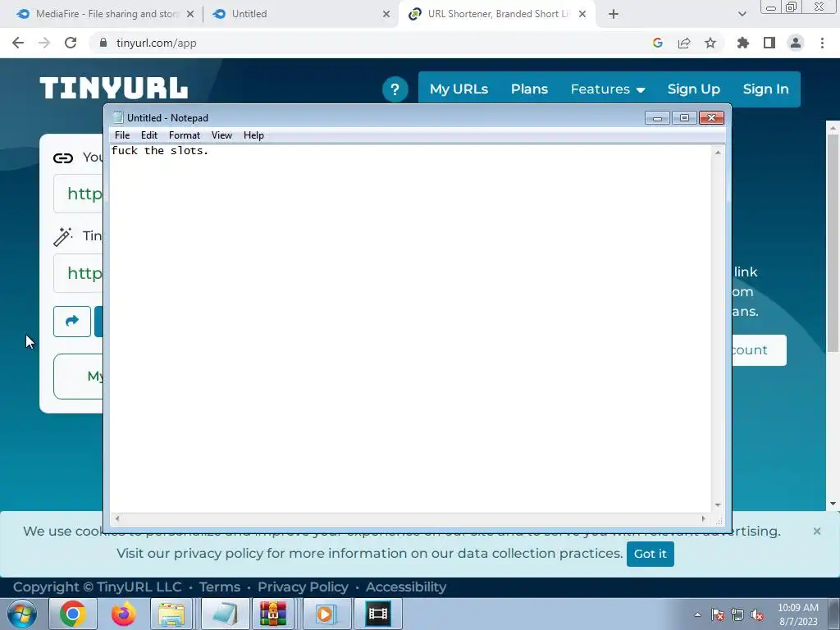Click the Google icon in address bar
This screenshot has height=630, width=840.
pyautogui.click(x=658, y=43)
